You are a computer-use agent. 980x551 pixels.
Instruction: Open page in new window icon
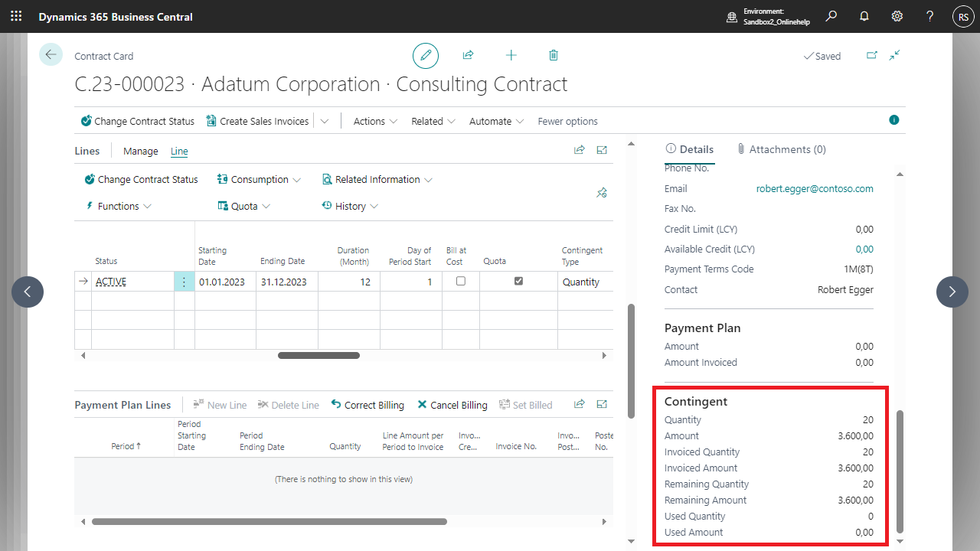(x=871, y=55)
